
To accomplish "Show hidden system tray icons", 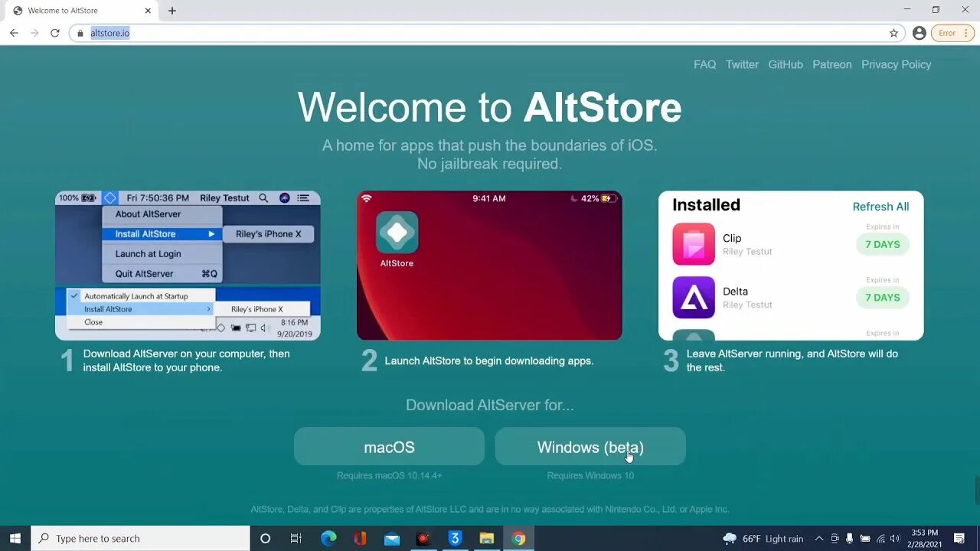I will (x=819, y=539).
